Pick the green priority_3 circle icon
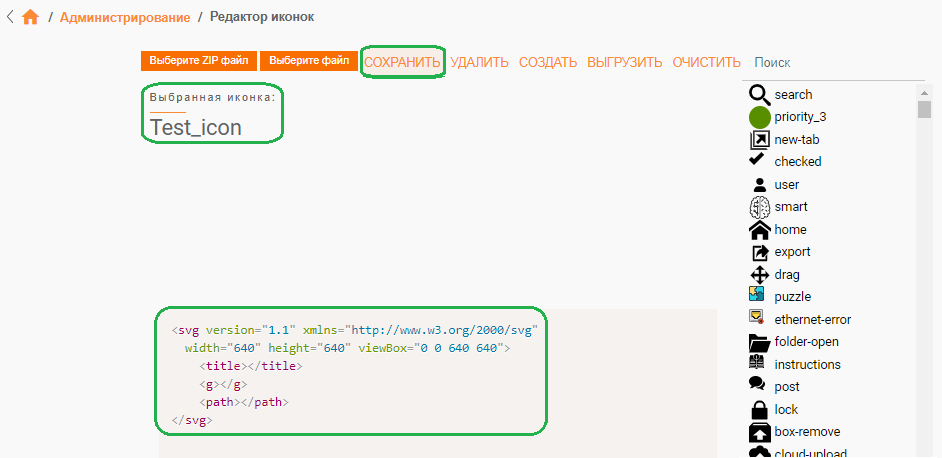Image resolution: width=942 pixels, height=458 pixels. click(x=759, y=117)
